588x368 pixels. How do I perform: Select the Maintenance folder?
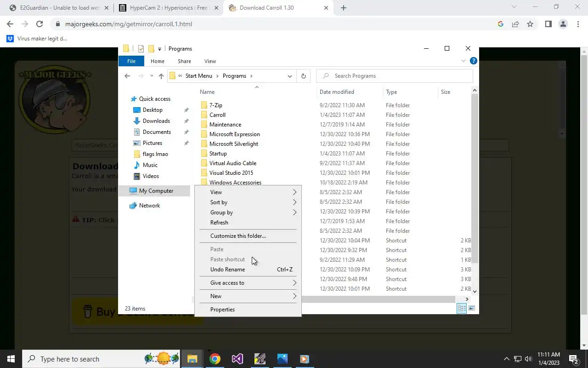(x=225, y=125)
